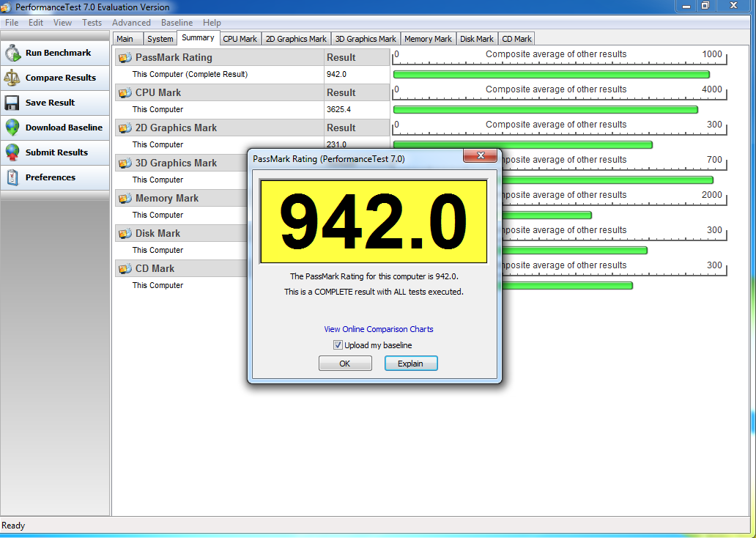Click the CPU Mark result value 3625.4
Screen dimensions: 756x538
338,109
